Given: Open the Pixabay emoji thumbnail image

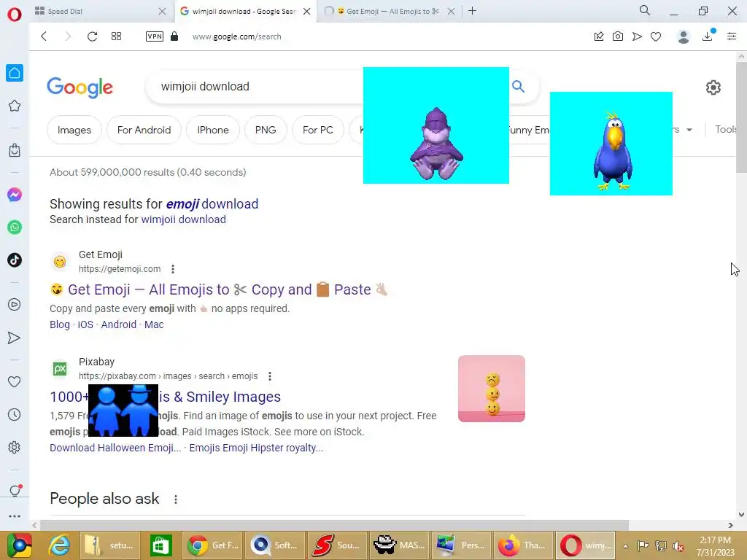Looking at the screenshot, I should click(x=492, y=389).
